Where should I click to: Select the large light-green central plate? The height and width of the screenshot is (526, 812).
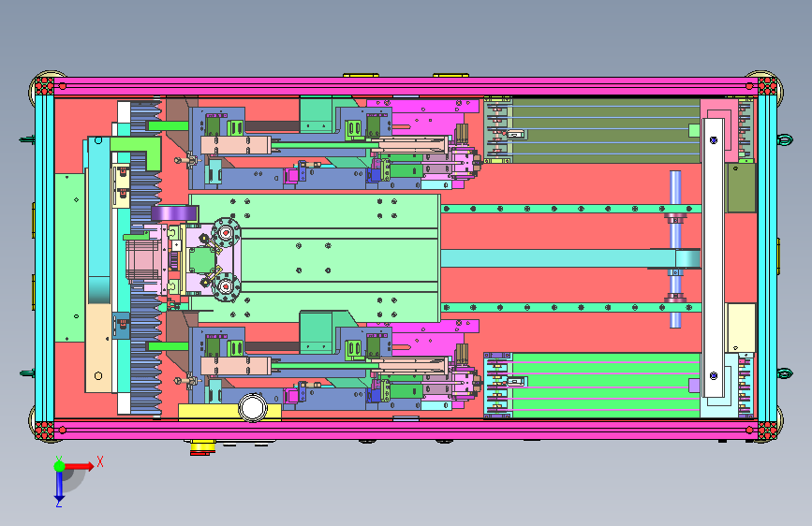point(315,258)
